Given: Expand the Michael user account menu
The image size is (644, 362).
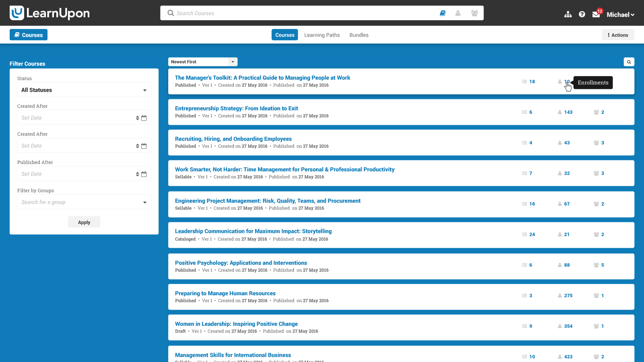Looking at the screenshot, I should tap(620, 14).
